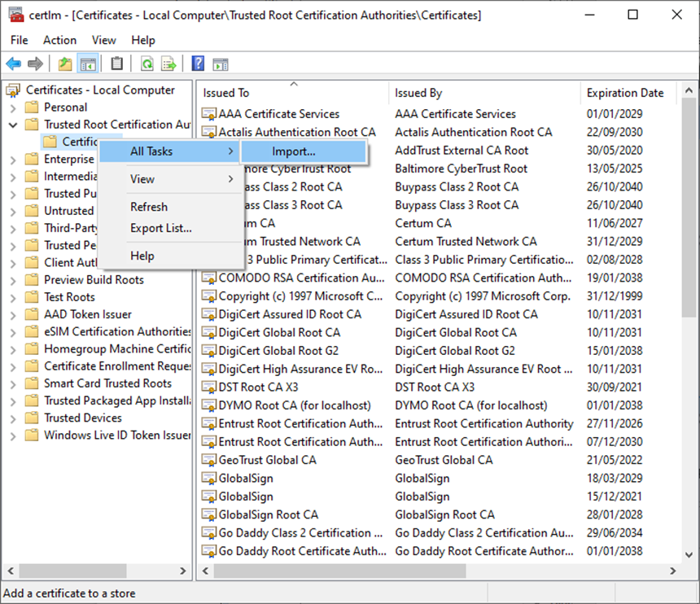Viewport: 700px width, 604px height.
Task: Expand the eSIM Certification Authorities node
Action: coord(13,333)
